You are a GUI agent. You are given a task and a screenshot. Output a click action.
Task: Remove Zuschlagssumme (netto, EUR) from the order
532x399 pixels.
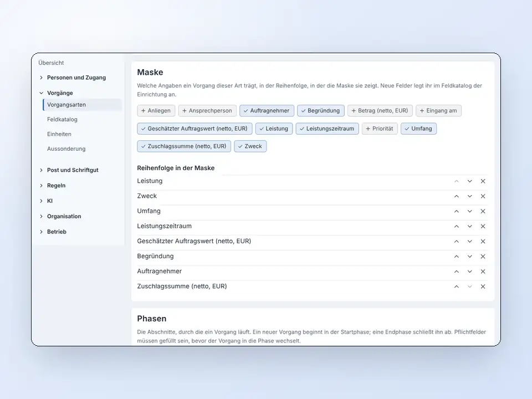pos(483,287)
